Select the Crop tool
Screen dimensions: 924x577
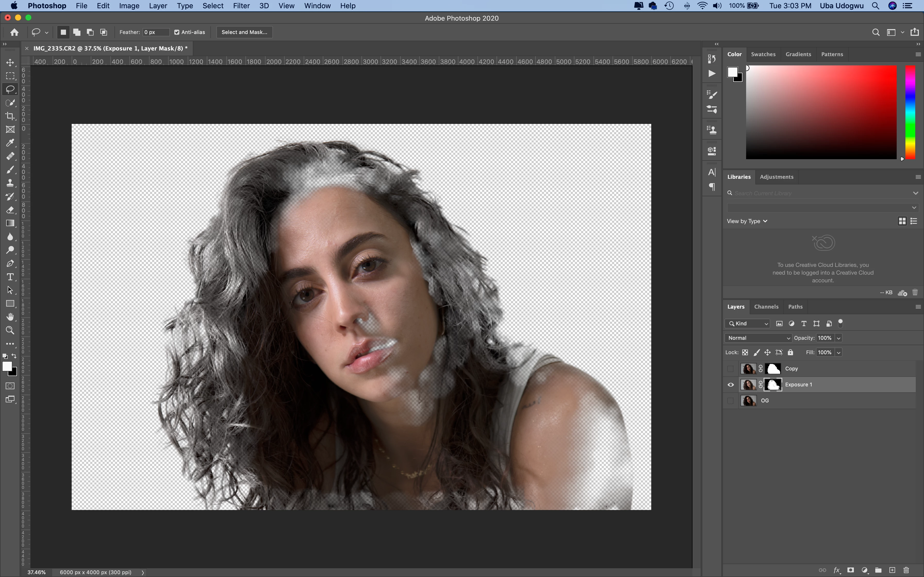tap(10, 116)
